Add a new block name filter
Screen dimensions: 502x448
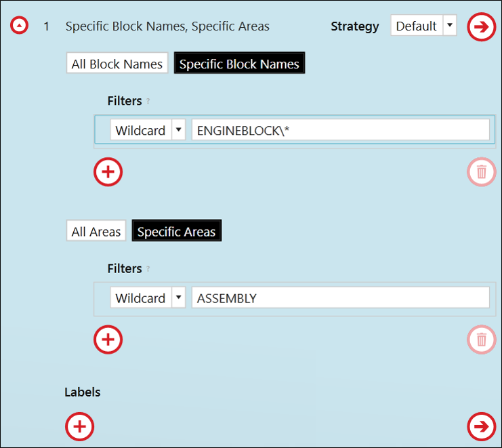(x=108, y=172)
